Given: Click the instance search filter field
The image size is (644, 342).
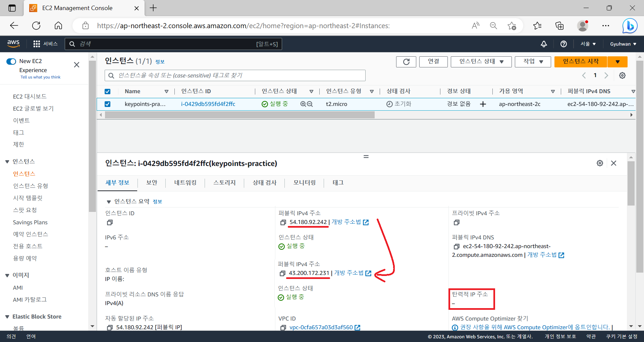Looking at the screenshot, I should 235,75.
